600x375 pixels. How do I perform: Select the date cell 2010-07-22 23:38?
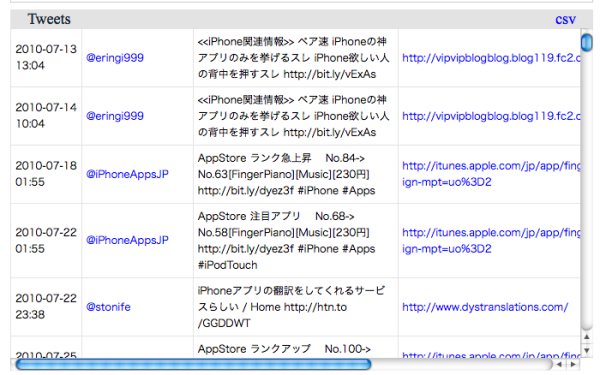tap(46, 306)
